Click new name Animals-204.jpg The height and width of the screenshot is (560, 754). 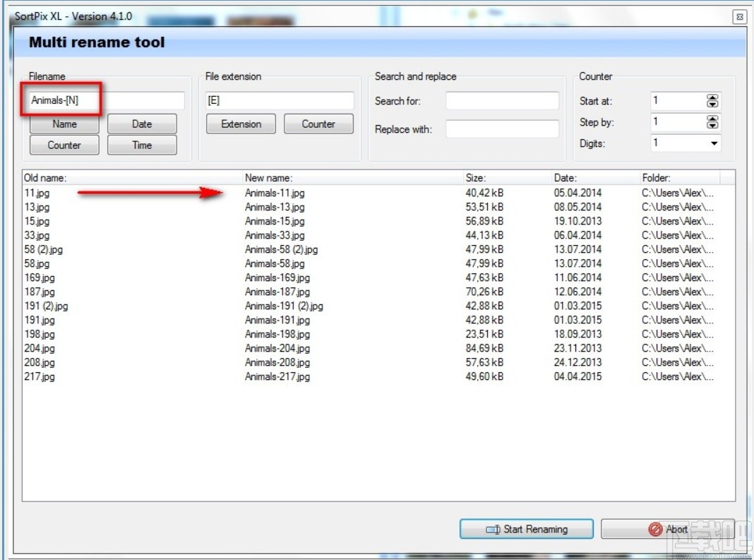[277, 348]
